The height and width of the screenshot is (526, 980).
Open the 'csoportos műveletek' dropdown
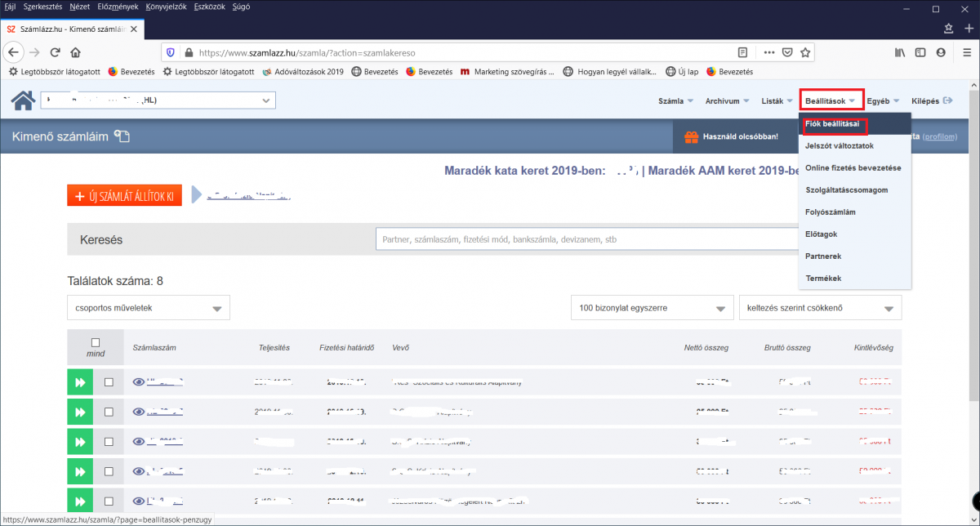(x=149, y=308)
